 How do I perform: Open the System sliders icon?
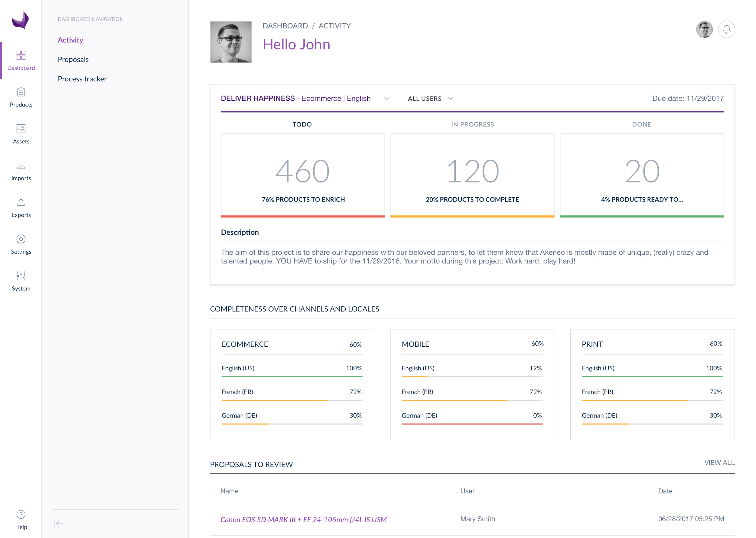(21, 276)
